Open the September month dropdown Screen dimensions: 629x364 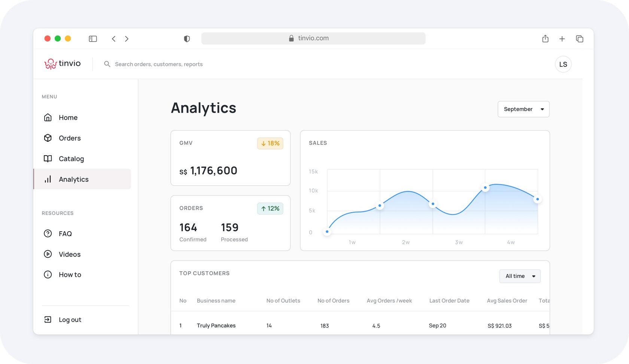click(523, 109)
